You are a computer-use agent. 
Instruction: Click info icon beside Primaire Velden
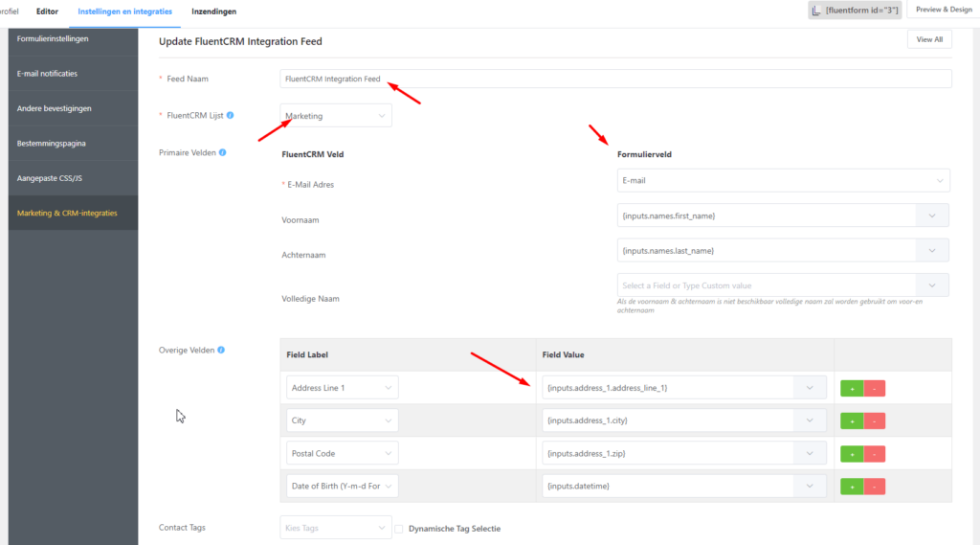(223, 152)
